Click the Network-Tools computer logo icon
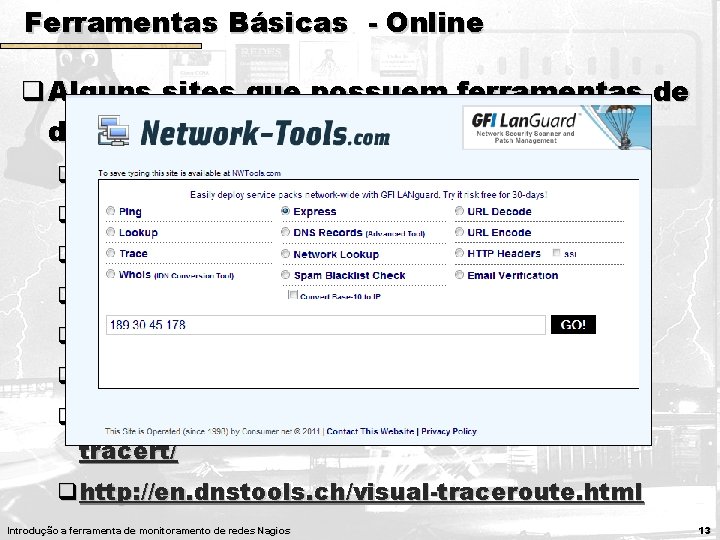This screenshot has height=540, width=720. [x=113, y=131]
